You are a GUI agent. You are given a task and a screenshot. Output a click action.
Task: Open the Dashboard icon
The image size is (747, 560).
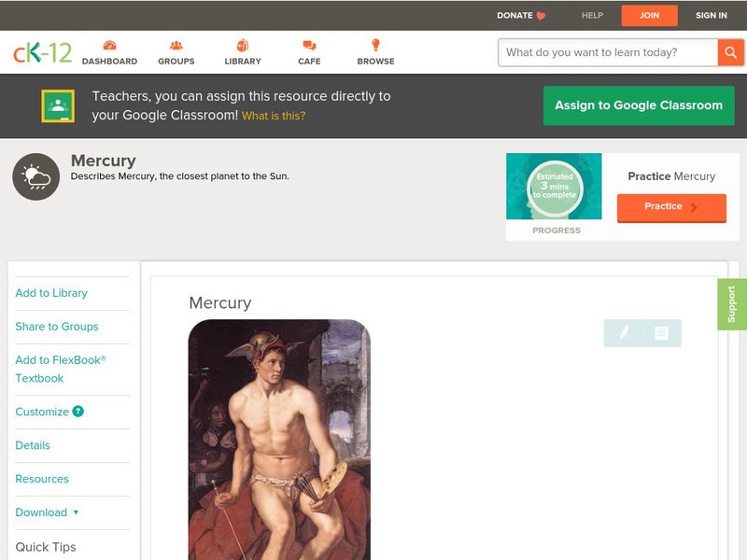coord(109,46)
